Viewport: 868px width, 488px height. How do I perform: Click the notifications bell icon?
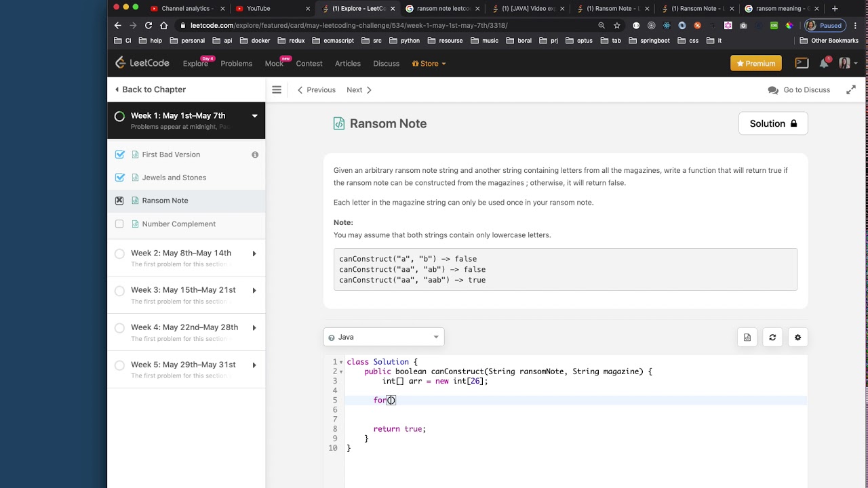[824, 63]
